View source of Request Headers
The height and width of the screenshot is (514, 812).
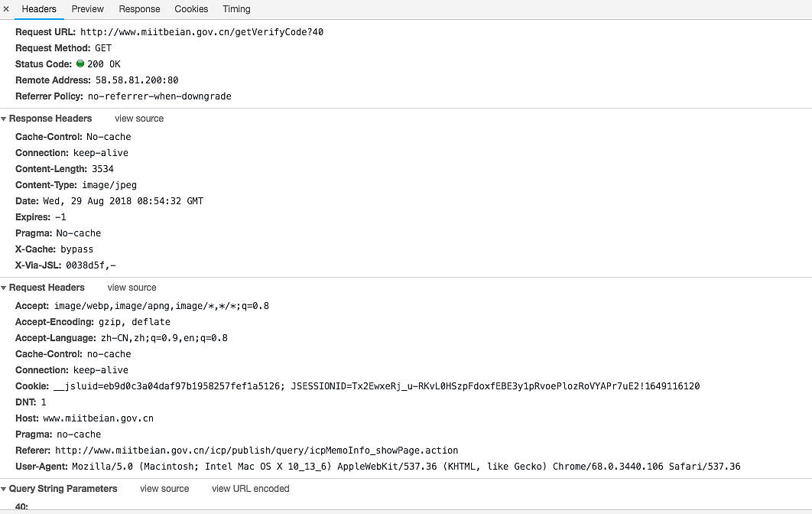coord(132,288)
